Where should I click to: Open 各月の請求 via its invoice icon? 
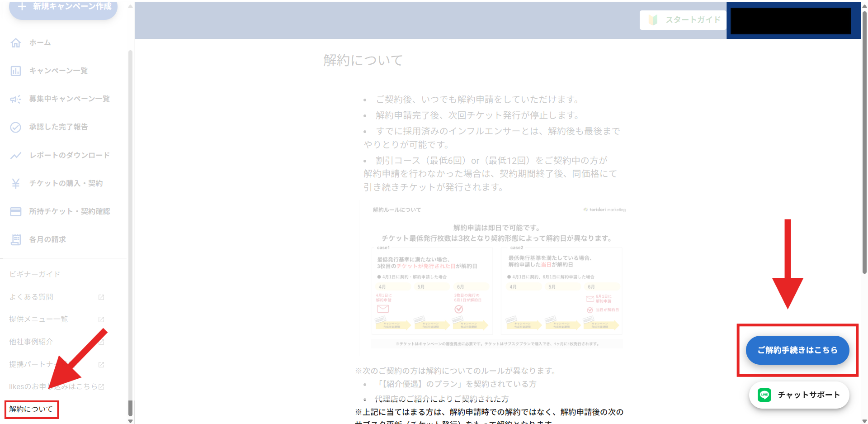pyautogui.click(x=16, y=239)
